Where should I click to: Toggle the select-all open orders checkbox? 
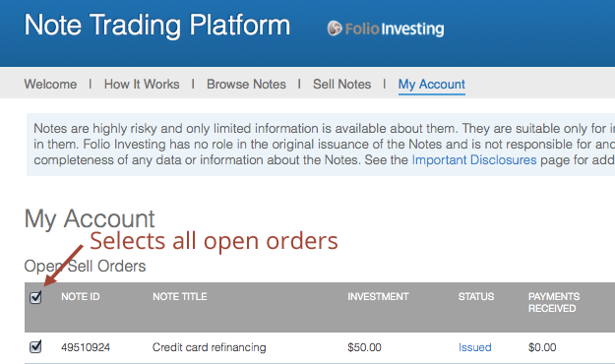pyautogui.click(x=35, y=297)
